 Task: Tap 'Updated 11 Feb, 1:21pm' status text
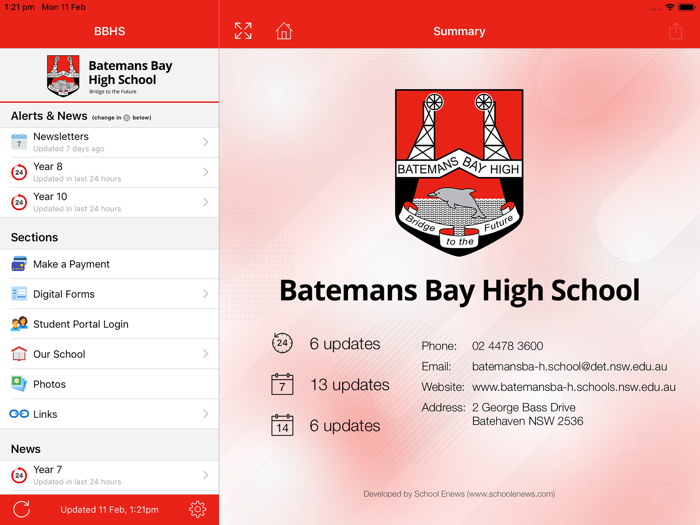[109, 510]
